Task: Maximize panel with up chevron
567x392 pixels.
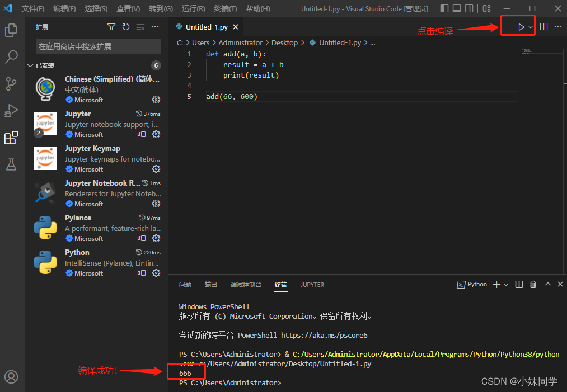Action: (548, 284)
